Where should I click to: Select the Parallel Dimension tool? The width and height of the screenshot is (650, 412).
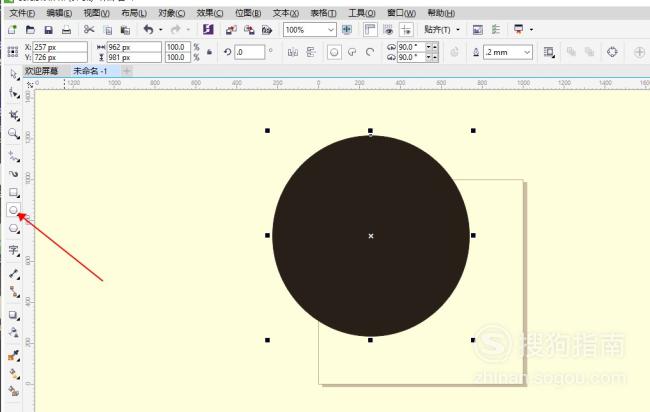click(x=14, y=274)
